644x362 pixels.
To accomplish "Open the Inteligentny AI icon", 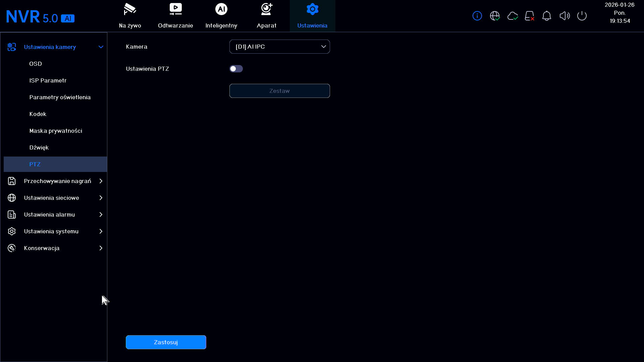I will [x=221, y=9].
